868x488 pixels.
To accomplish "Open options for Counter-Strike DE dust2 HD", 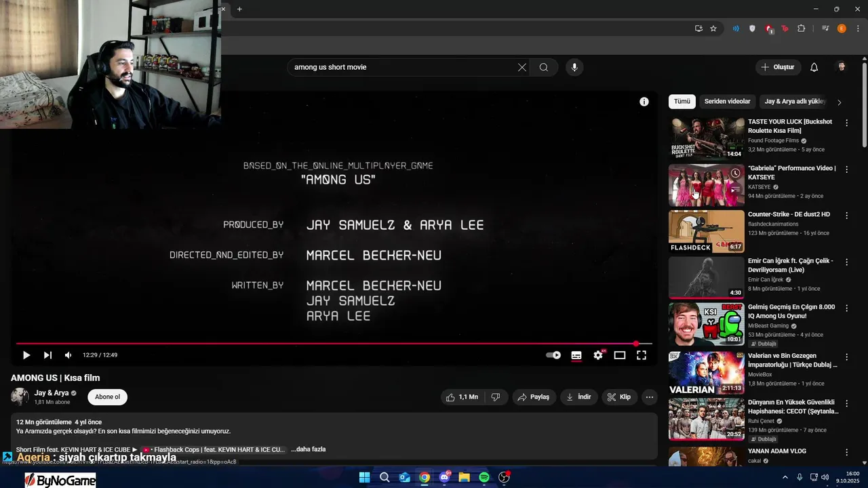I will 846,215.
